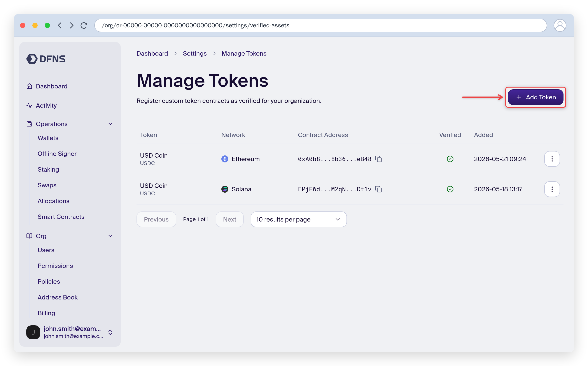Expand the account switcher arrows

pos(110,332)
